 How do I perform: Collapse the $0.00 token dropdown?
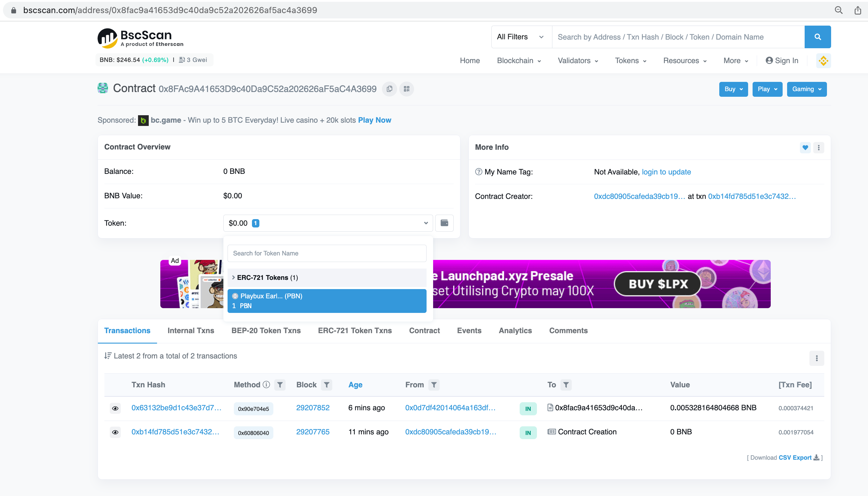tap(328, 223)
